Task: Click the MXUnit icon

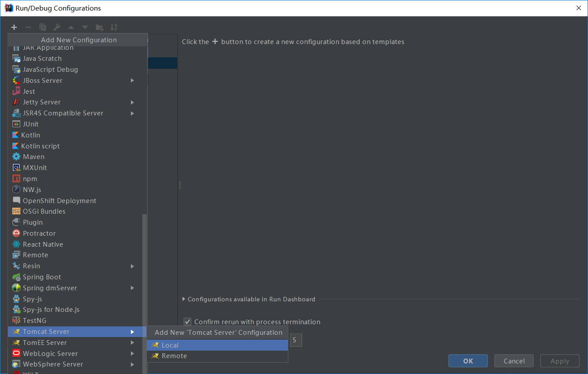Action: (x=16, y=168)
